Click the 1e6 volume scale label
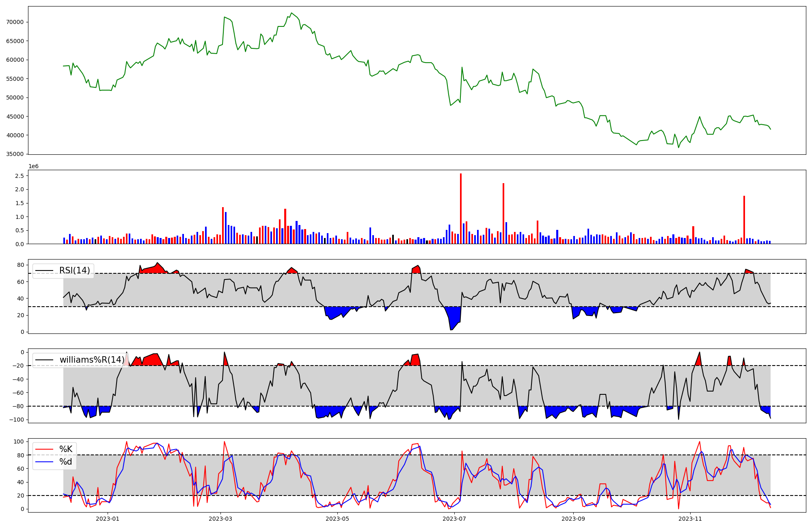The height and width of the screenshot is (528, 812). point(33,167)
